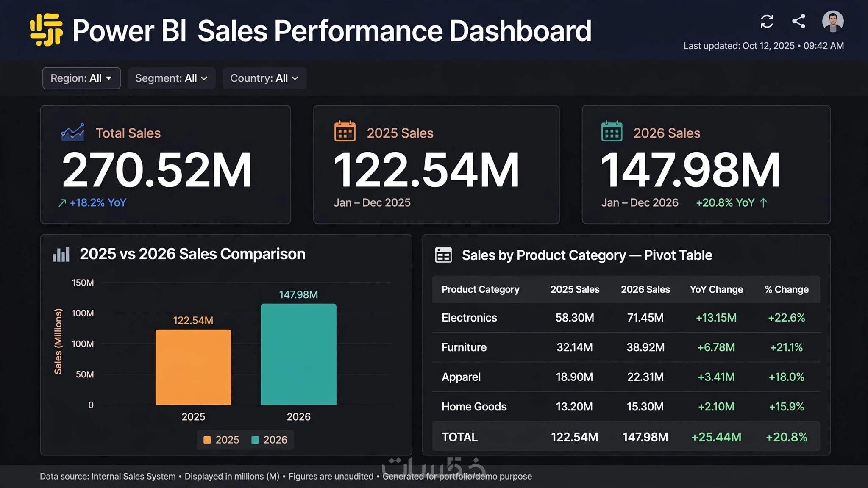
Task: Click the 147.98M value in 2026 Sales card
Action: (690, 170)
